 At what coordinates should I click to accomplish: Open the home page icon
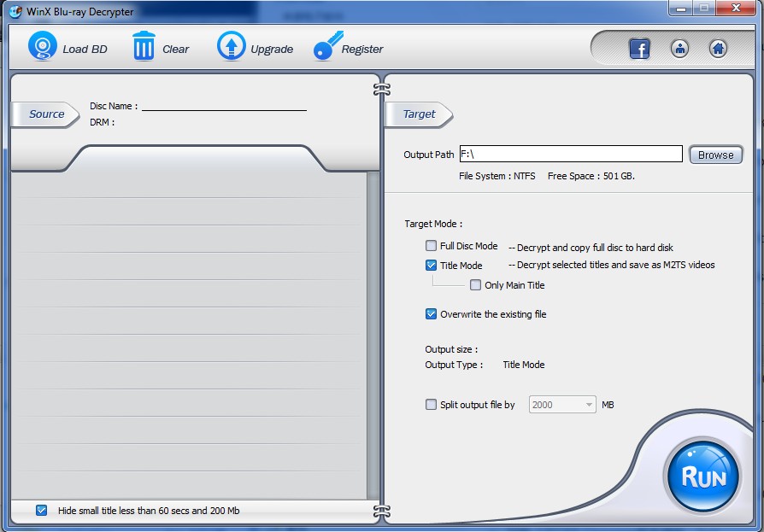click(x=718, y=49)
